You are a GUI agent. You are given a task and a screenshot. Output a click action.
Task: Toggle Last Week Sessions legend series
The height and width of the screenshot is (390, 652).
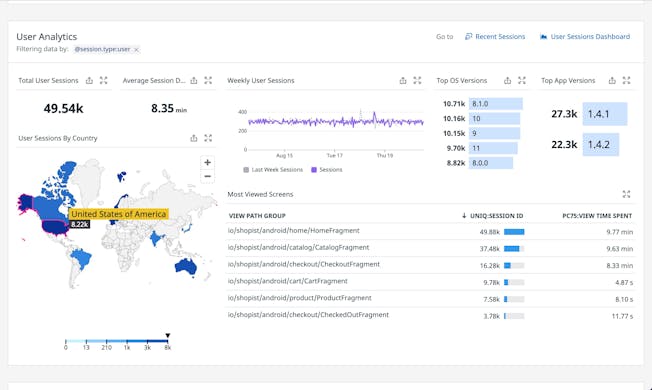point(273,170)
